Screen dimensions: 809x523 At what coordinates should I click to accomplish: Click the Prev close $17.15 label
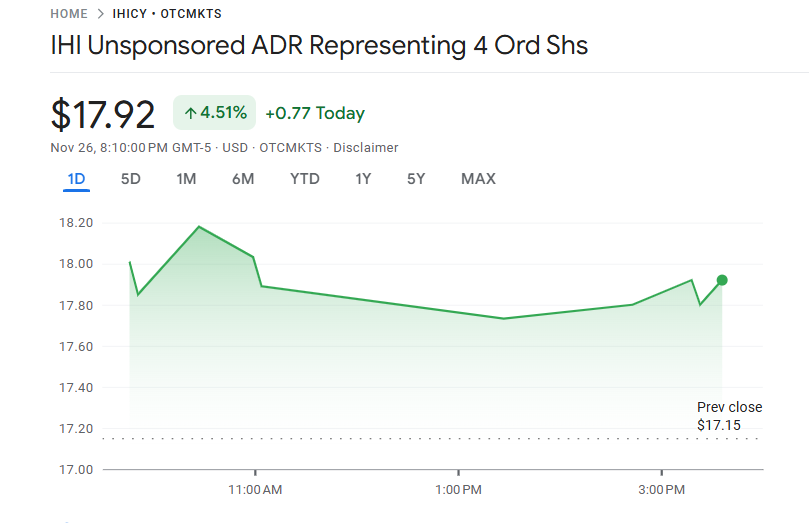tap(729, 416)
